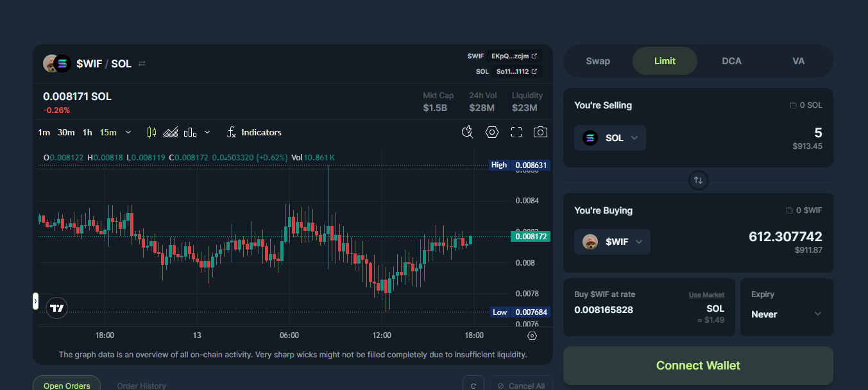Open chart settings hexagon icon
868x390 pixels.
(492, 132)
